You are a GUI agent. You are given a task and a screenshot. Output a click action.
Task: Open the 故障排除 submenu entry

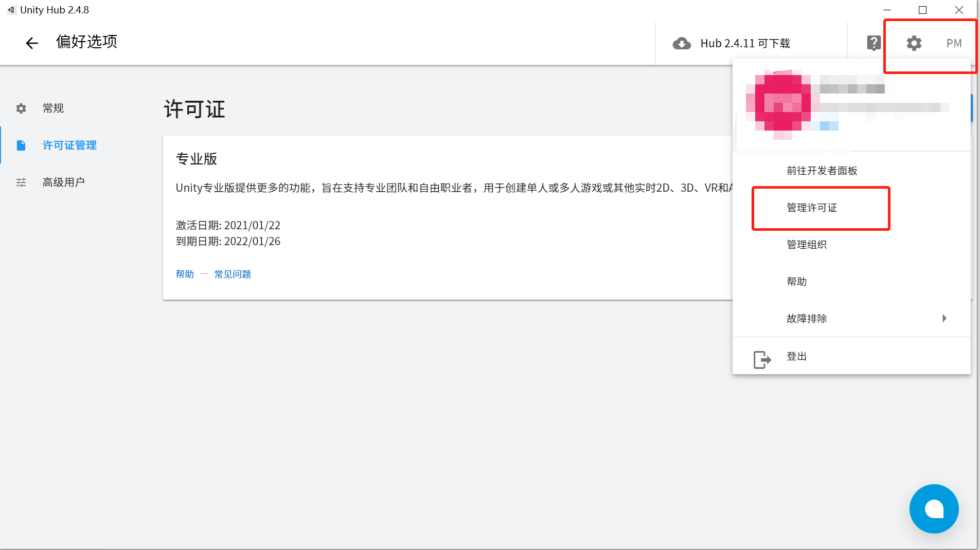(x=851, y=319)
